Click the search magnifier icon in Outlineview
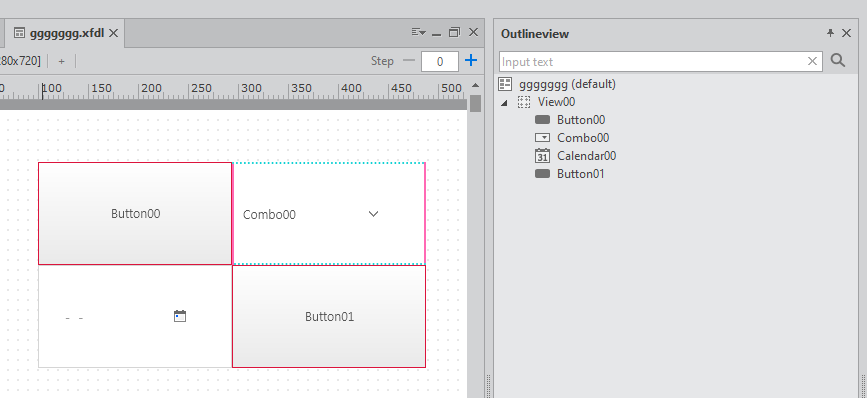The image size is (867, 398). [838, 60]
